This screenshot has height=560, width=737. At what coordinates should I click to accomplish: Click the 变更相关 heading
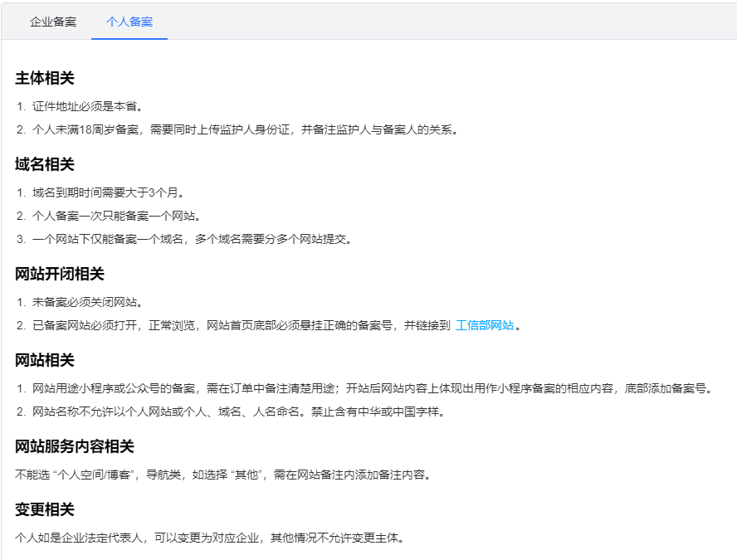tap(45, 509)
